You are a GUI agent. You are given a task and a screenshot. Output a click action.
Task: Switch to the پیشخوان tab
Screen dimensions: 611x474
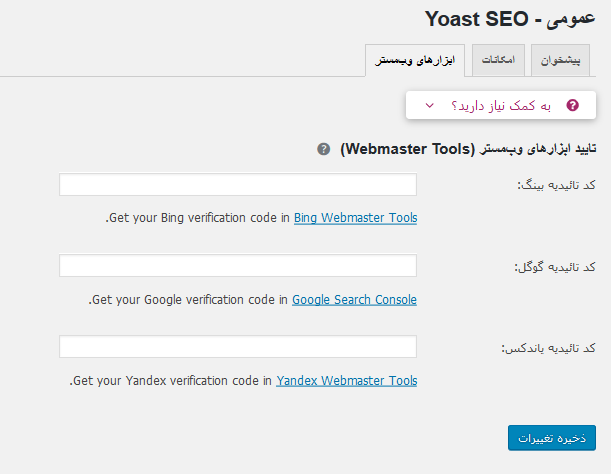click(560, 60)
